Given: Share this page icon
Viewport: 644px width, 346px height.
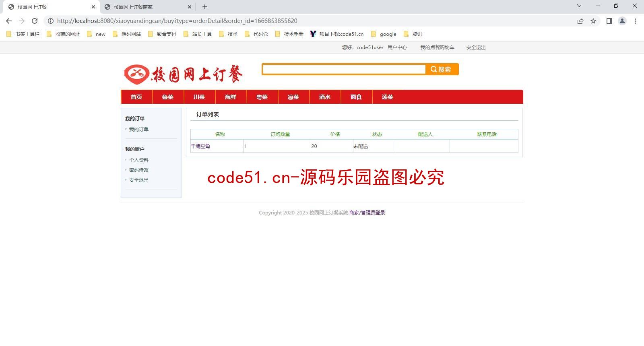Looking at the screenshot, I should (580, 21).
